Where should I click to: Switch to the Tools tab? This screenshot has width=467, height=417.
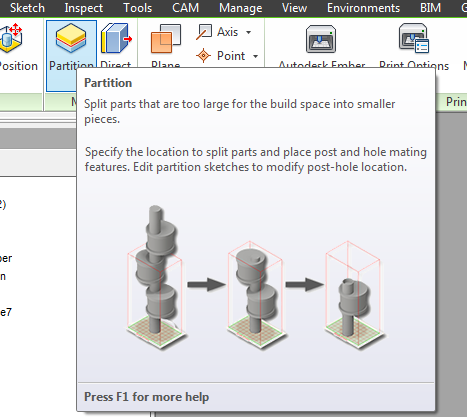coord(137,8)
